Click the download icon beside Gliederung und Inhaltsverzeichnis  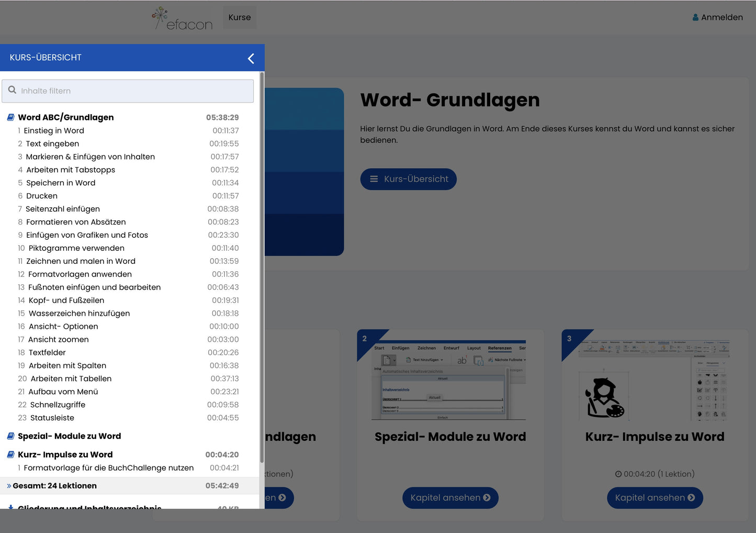(10, 507)
